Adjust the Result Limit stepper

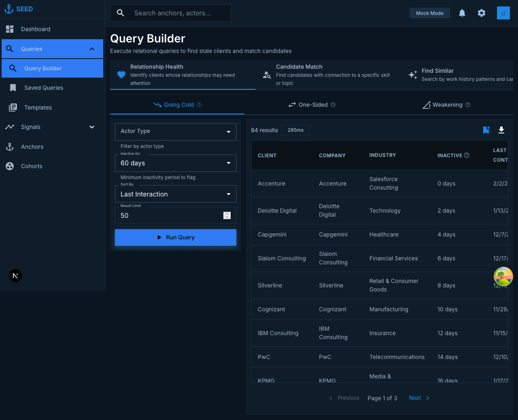(x=227, y=215)
